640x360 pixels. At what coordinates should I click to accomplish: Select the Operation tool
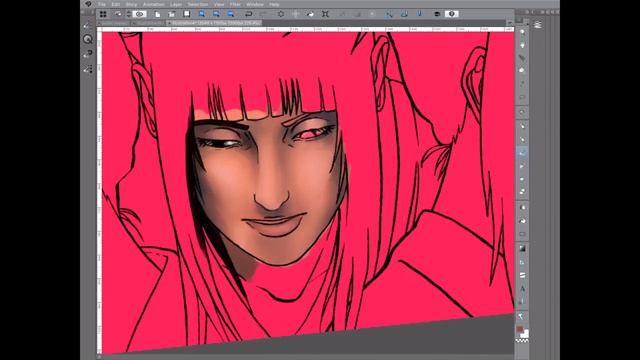tap(522, 58)
